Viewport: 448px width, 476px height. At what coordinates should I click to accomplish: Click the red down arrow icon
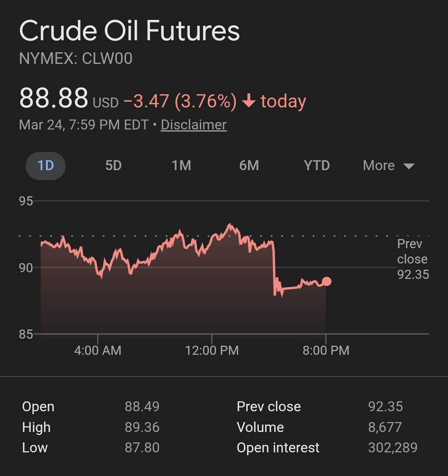pos(248,101)
